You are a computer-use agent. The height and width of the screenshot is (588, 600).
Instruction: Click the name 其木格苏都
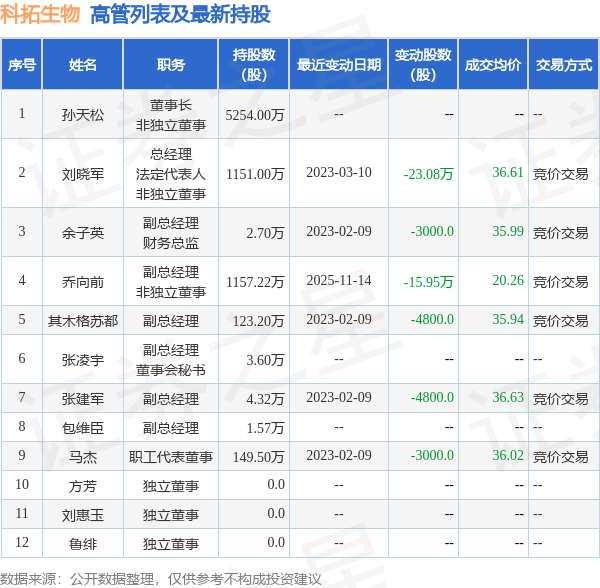pyautogui.click(x=83, y=321)
